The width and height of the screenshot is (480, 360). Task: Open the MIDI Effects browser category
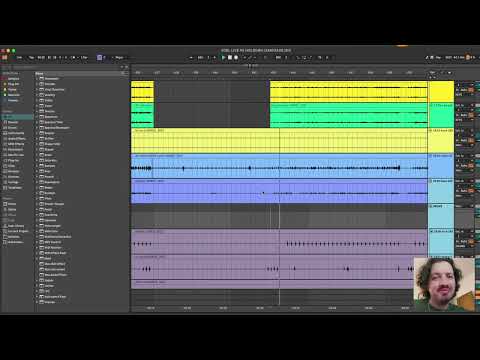(x=15, y=144)
